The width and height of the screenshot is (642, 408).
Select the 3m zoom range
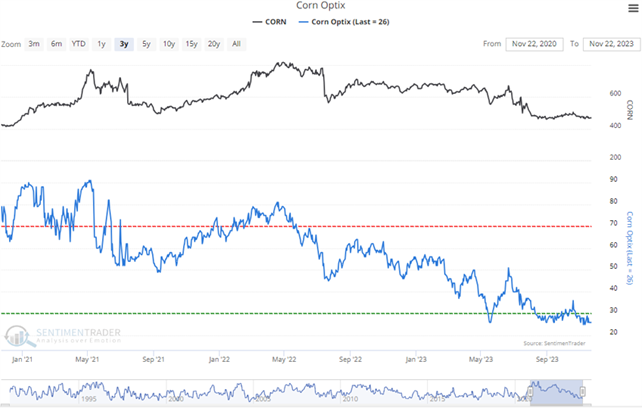pos(35,44)
